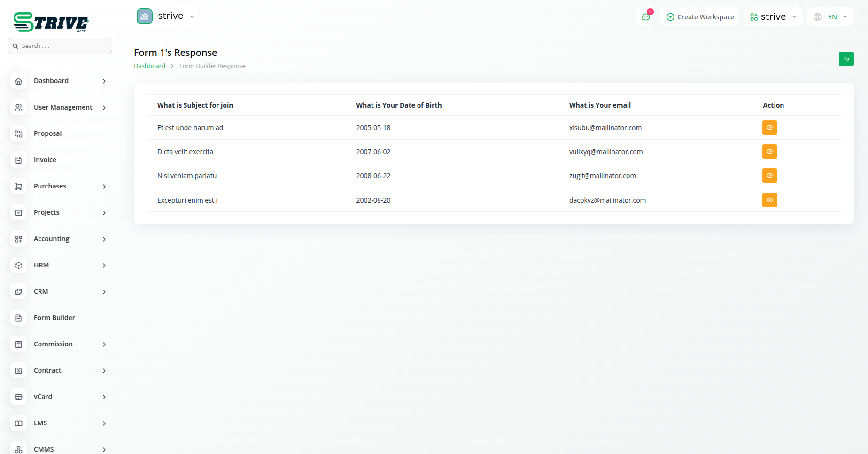Expand the User Management chevron
Screen dimensions: 868x454
point(104,108)
